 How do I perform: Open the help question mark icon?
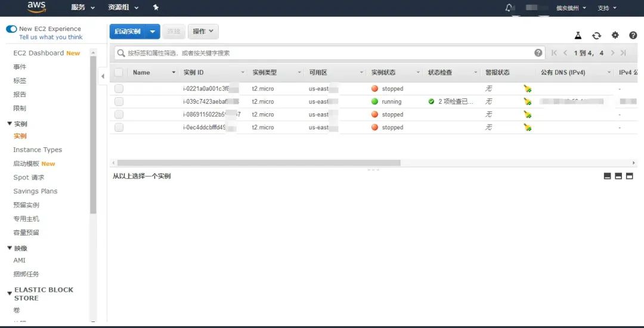click(633, 35)
